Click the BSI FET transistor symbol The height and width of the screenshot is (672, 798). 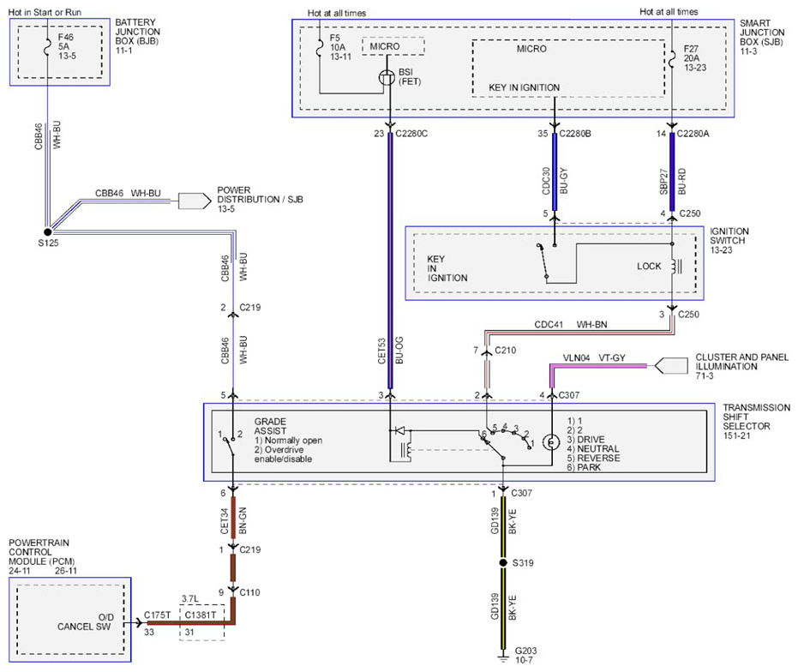[x=387, y=77]
